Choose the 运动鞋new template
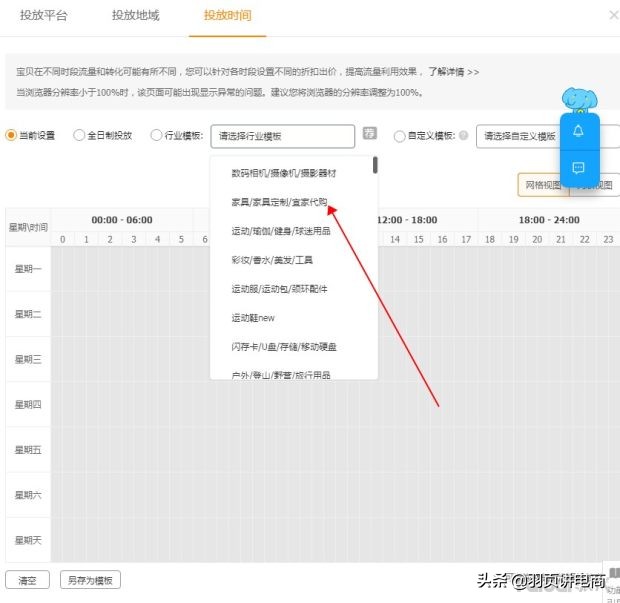 click(x=253, y=318)
